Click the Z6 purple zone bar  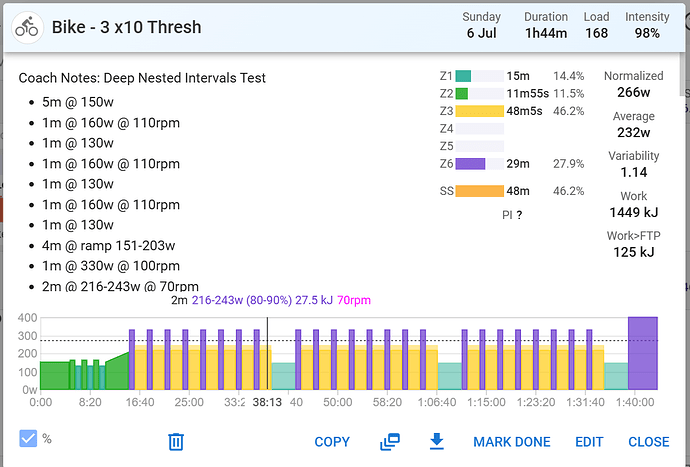pos(470,164)
